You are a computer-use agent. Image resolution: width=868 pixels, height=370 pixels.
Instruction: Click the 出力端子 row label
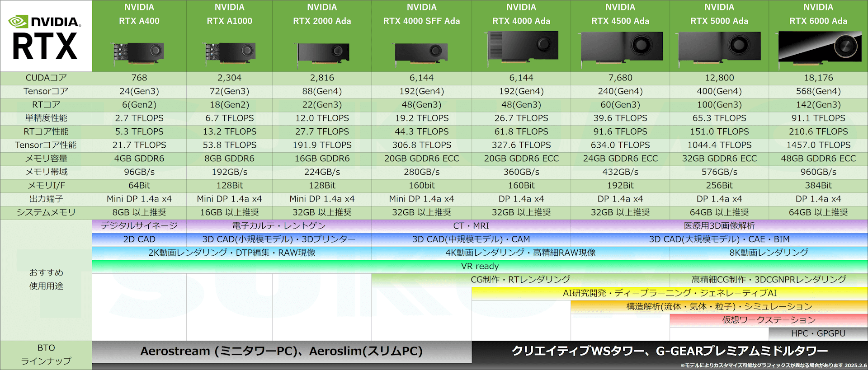[46, 199]
